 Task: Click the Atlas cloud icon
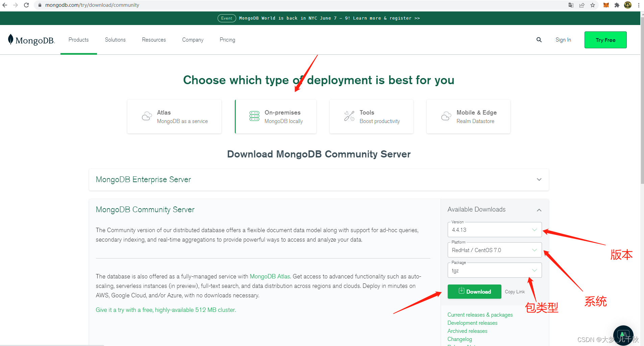[x=147, y=116]
